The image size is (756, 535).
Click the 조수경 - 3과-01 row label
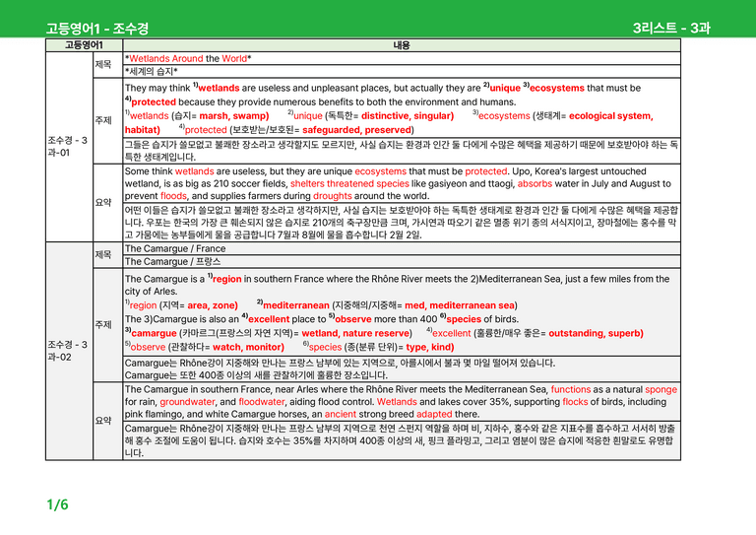tap(68, 146)
